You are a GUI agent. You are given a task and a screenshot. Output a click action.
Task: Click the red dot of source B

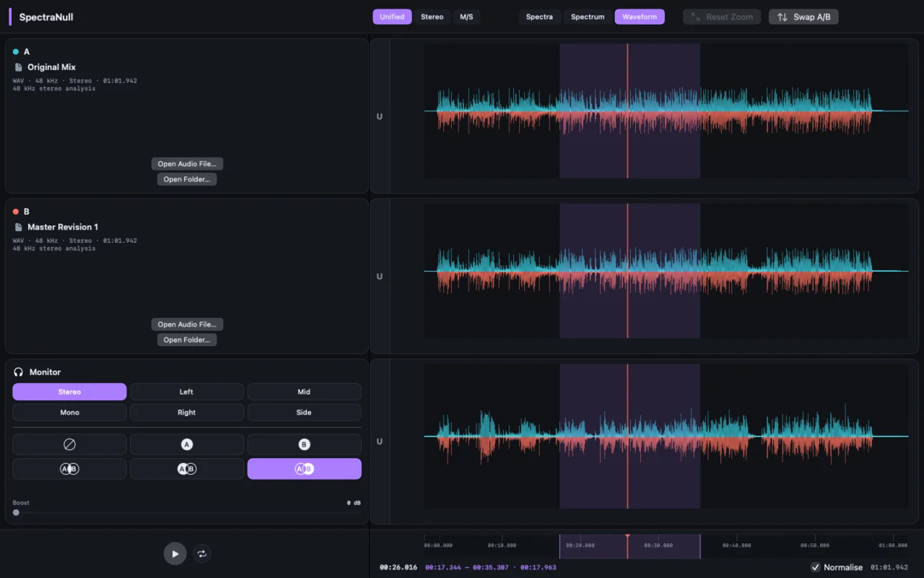[x=16, y=212]
